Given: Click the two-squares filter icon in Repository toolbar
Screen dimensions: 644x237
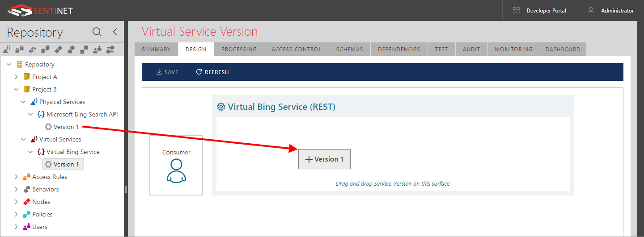Looking at the screenshot, I should (84, 49).
